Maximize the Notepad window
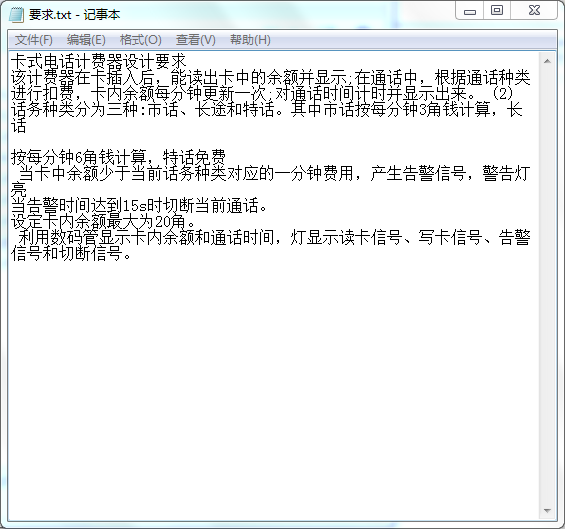This screenshot has height=529, width=565. (x=497, y=10)
